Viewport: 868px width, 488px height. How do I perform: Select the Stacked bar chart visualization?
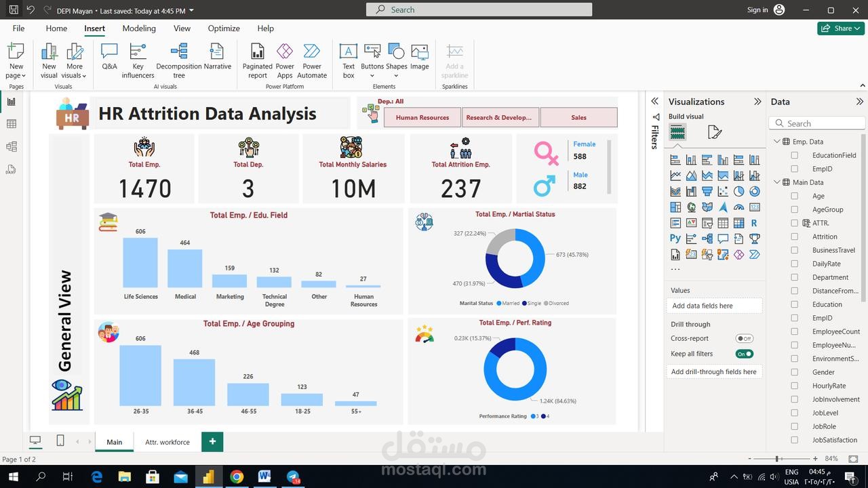675,160
